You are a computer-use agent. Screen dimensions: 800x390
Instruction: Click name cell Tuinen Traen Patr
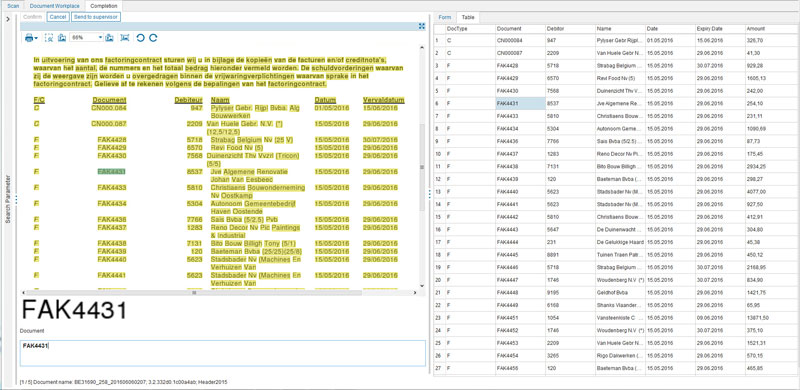pyautogui.click(x=620, y=255)
